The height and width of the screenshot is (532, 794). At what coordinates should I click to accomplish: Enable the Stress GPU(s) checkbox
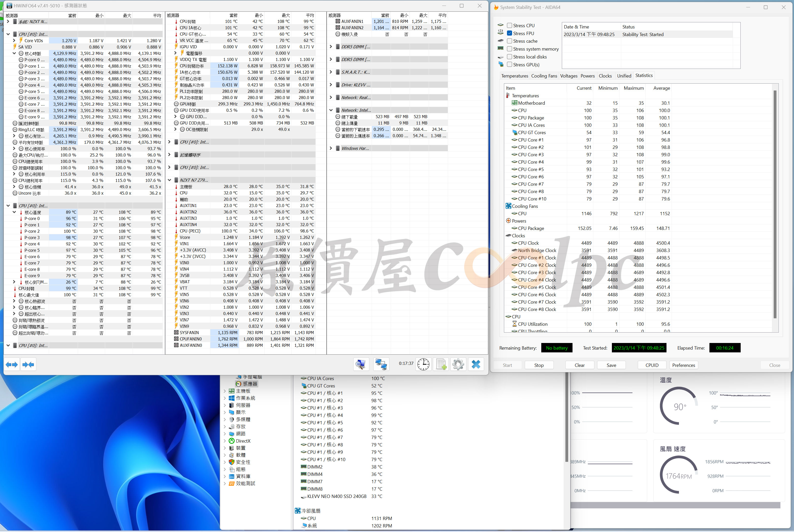510,65
